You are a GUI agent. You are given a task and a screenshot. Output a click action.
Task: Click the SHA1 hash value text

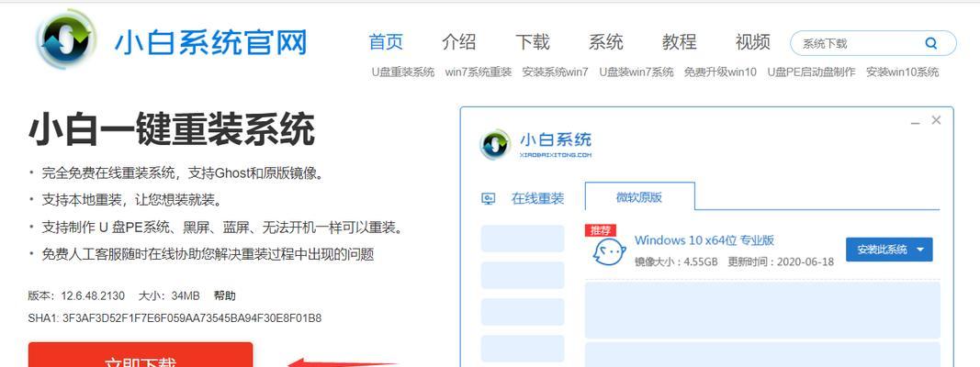[192, 318]
